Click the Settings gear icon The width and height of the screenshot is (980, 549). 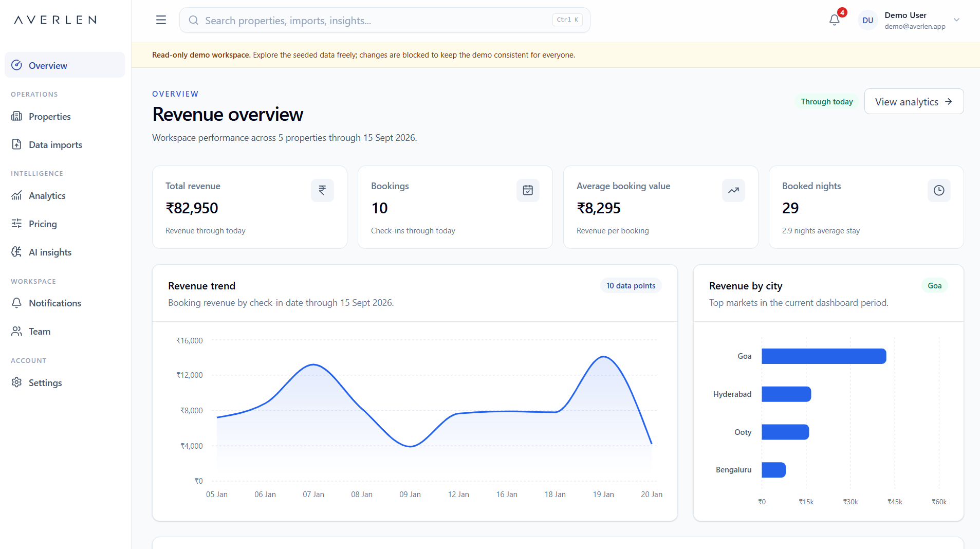(x=16, y=382)
